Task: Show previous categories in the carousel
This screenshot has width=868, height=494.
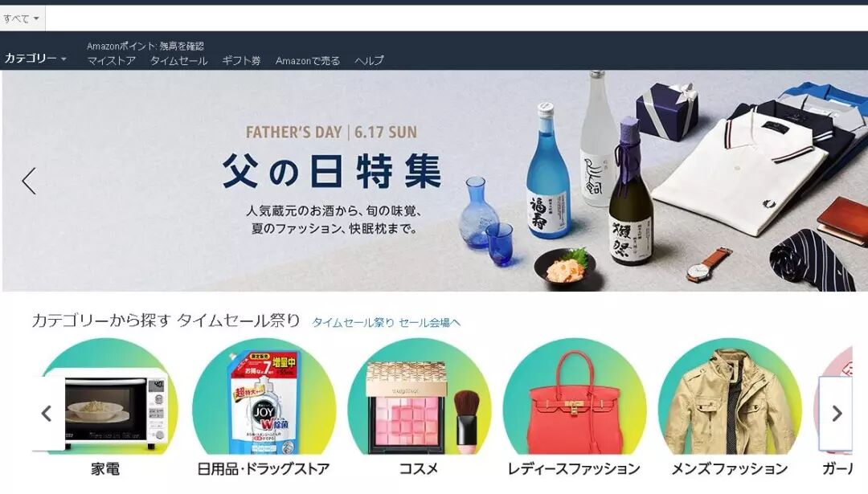Action: [47, 413]
